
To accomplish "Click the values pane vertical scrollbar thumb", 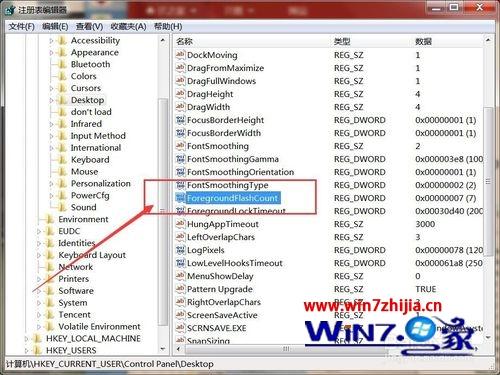I will 488,181.
